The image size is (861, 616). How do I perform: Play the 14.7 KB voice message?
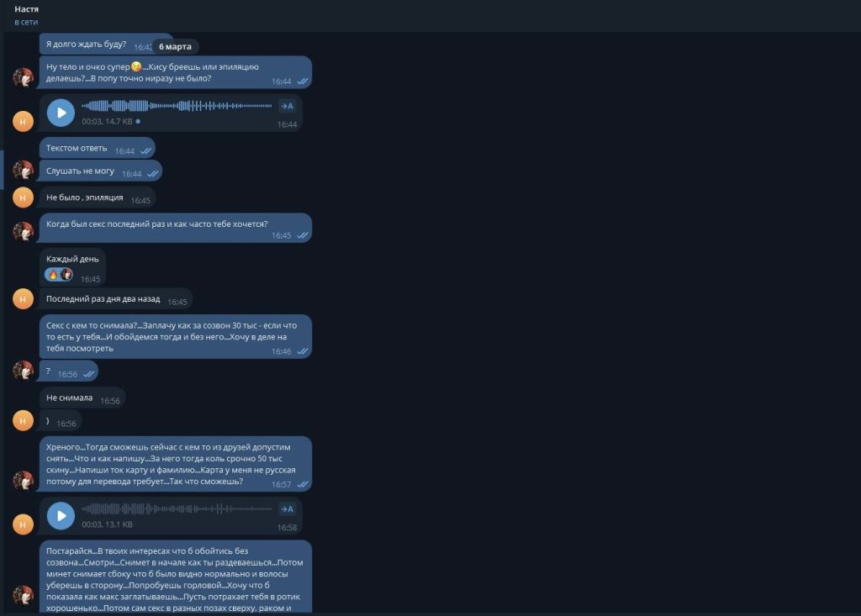pyautogui.click(x=61, y=113)
